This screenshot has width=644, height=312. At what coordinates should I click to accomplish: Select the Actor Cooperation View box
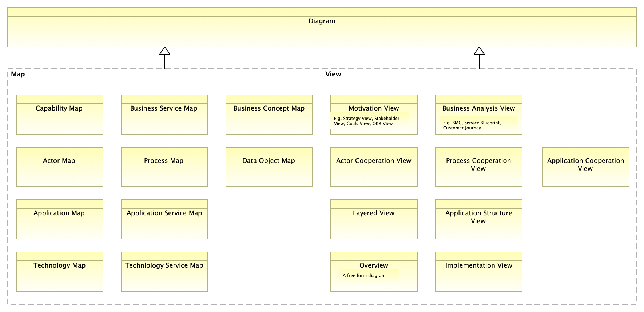pyautogui.click(x=374, y=167)
